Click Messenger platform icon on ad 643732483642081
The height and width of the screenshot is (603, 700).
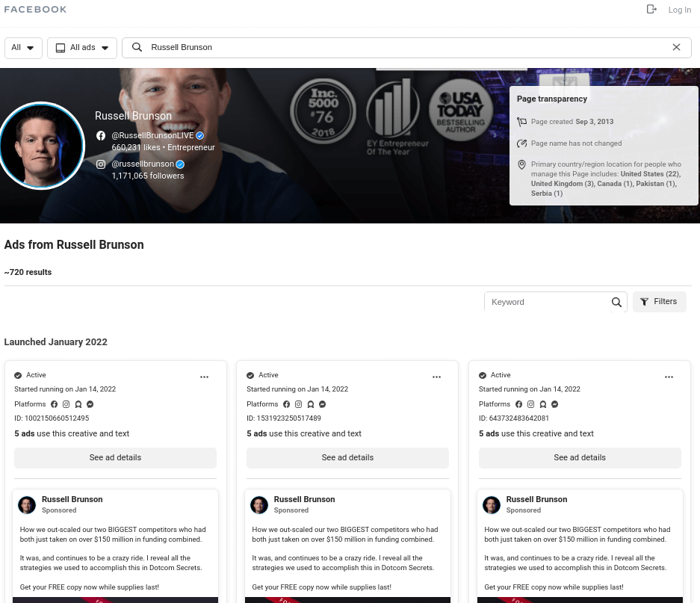pyautogui.click(x=554, y=404)
